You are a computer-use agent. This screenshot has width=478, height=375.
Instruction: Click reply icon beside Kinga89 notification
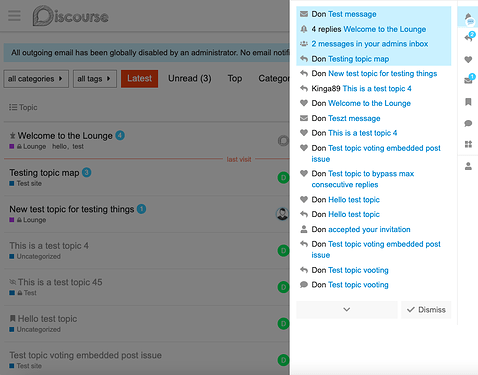coord(304,88)
